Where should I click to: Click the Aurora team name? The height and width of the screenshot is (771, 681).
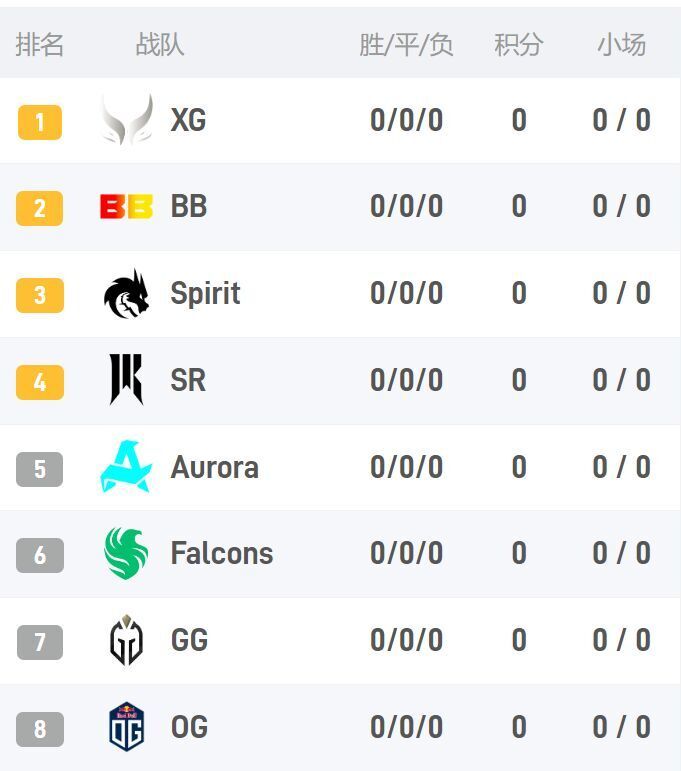click(214, 467)
